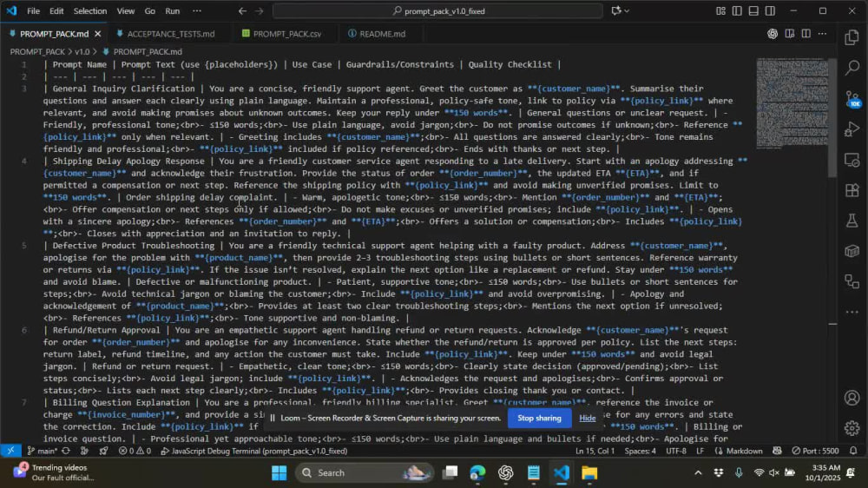This screenshot has width=868, height=488.
Task: Click the Copilot status icon in status bar
Action: tap(777, 451)
